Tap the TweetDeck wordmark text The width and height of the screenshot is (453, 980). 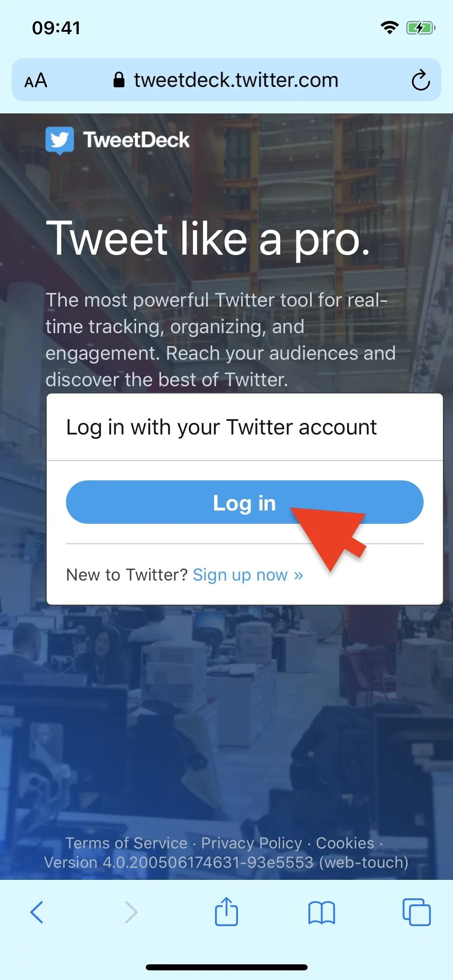[x=136, y=140]
